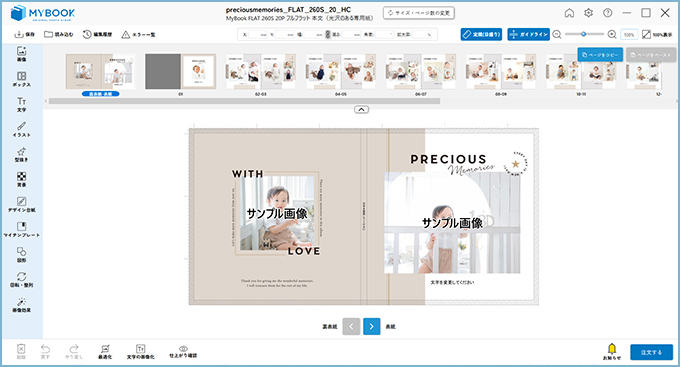The width and height of the screenshot is (680, 367).
Task: Select the ボックス box tool
Action: [21, 79]
